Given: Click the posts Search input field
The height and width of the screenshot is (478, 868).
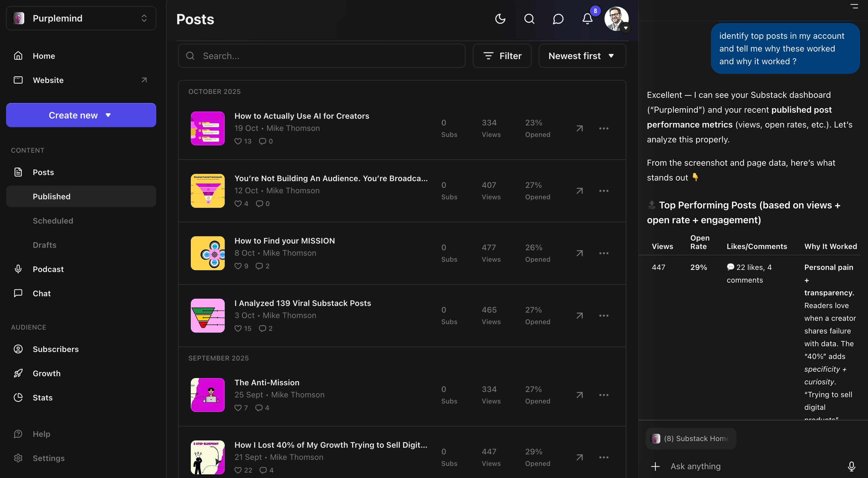Looking at the screenshot, I should tap(322, 56).
